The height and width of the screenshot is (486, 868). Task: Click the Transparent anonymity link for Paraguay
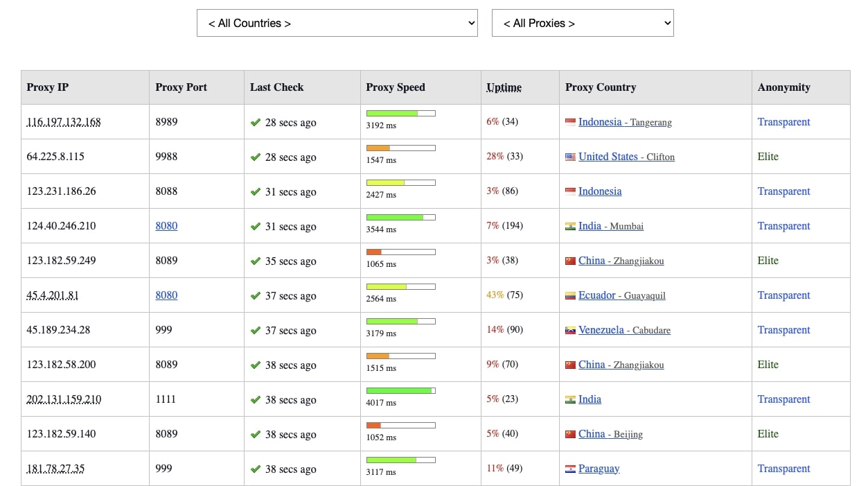(783, 468)
